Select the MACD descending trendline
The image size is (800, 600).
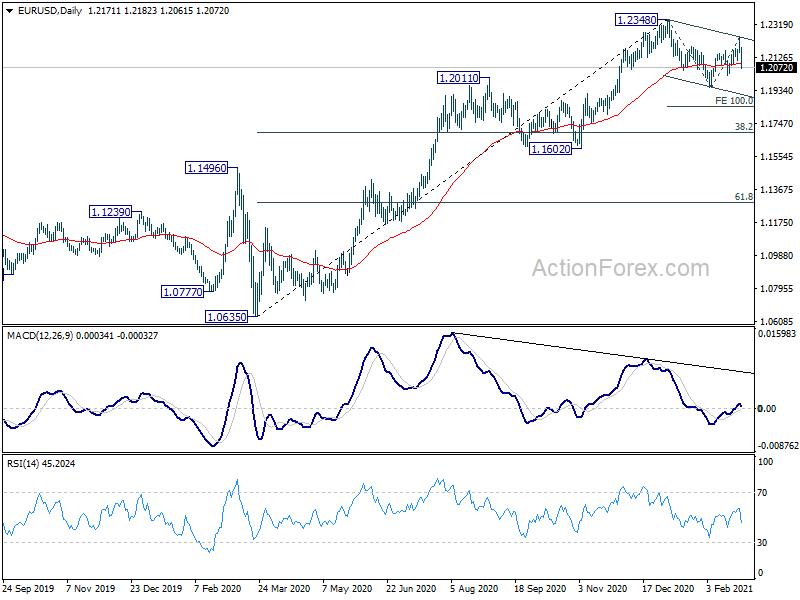tap(604, 353)
